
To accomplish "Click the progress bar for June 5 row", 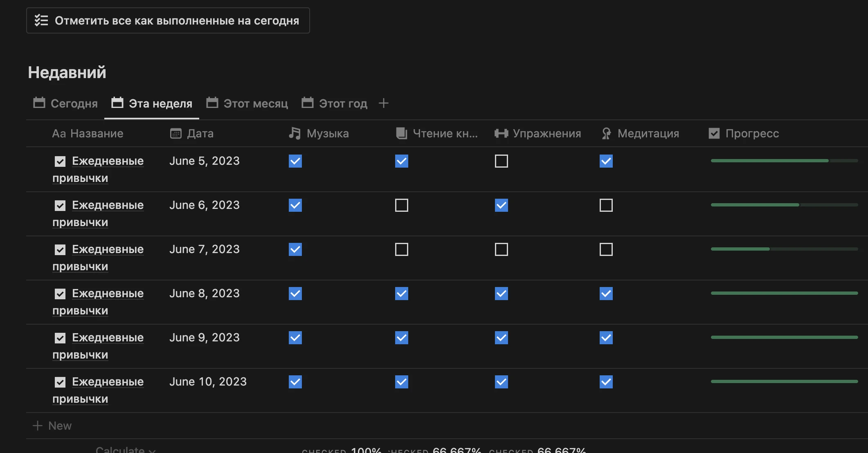I will click(x=785, y=161).
